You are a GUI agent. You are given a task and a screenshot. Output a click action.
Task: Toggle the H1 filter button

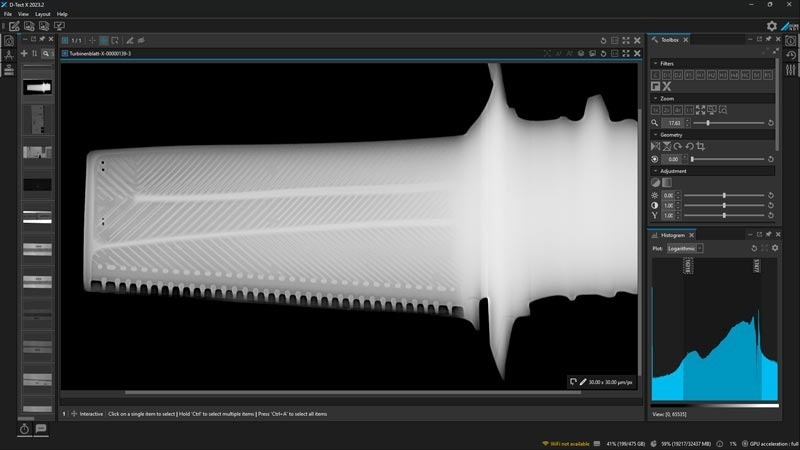[x=701, y=75]
